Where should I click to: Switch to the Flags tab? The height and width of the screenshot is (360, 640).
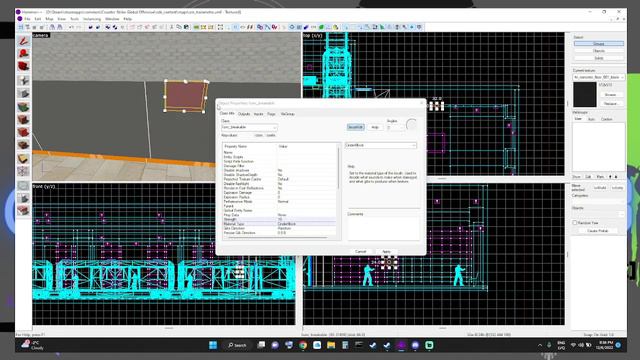(x=271, y=114)
